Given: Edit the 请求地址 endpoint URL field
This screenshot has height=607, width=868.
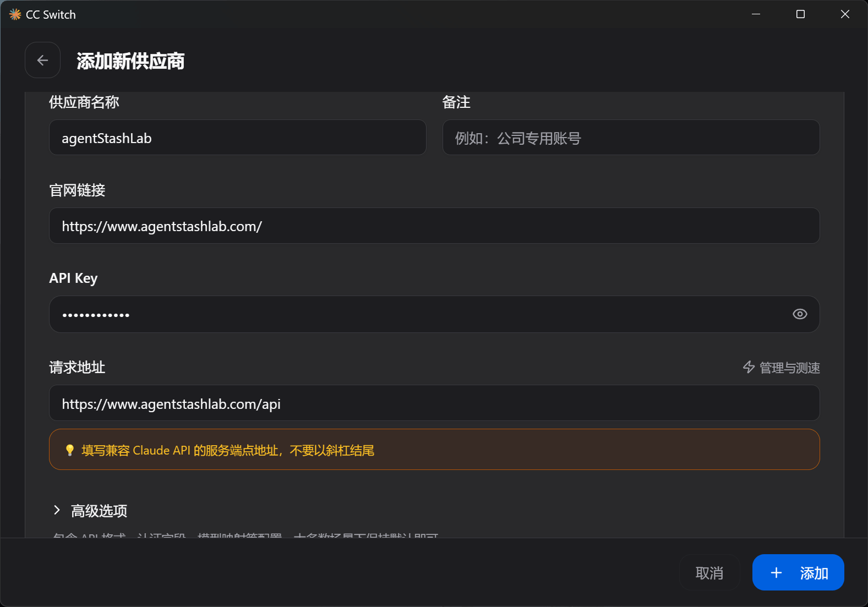Looking at the screenshot, I should (434, 403).
